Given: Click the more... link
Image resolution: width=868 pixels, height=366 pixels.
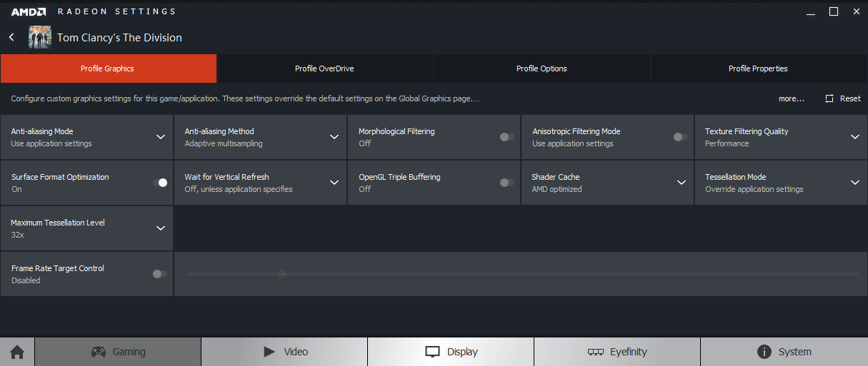Looking at the screenshot, I should point(792,98).
